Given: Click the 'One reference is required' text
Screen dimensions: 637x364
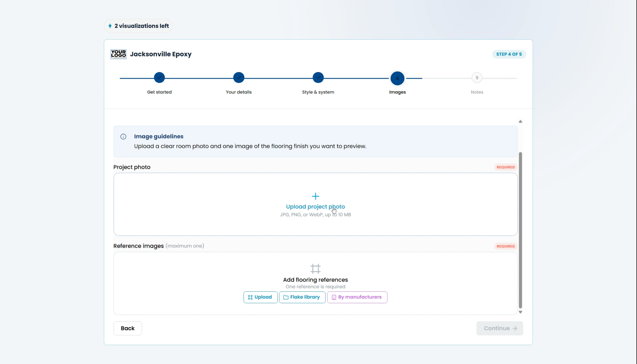Looking at the screenshot, I should pos(315,287).
